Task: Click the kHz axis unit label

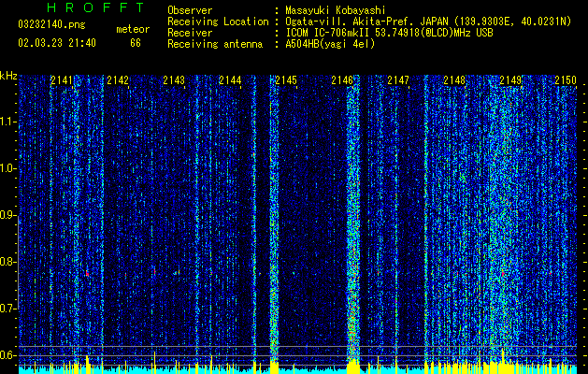Action: click(x=8, y=76)
